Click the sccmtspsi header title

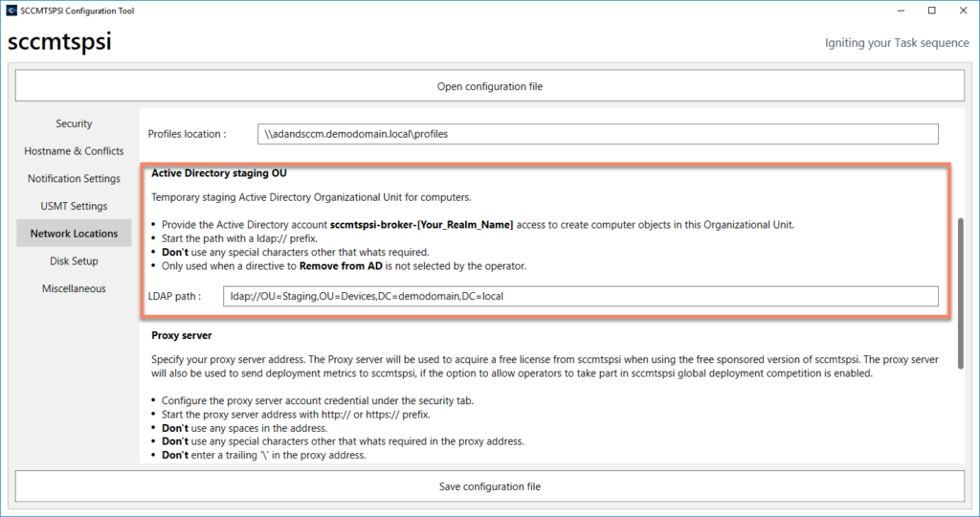pyautogui.click(x=59, y=43)
